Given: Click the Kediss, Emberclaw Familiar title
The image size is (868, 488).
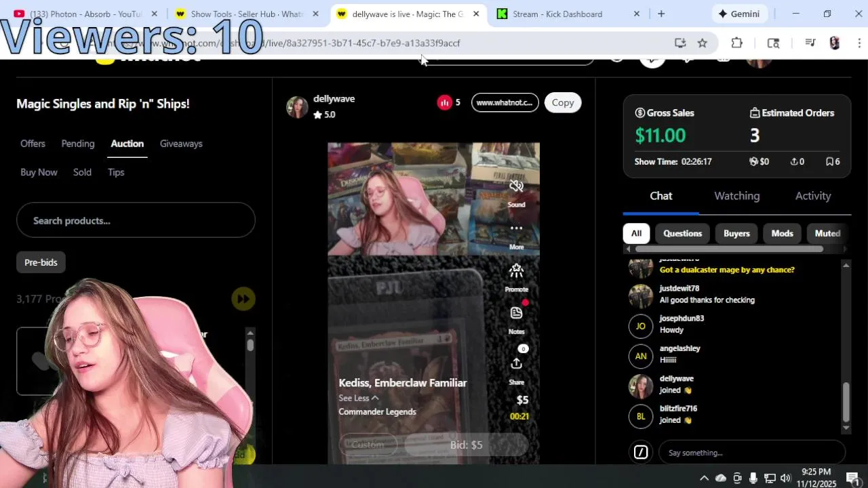Looking at the screenshot, I should pyautogui.click(x=403, y=383).
